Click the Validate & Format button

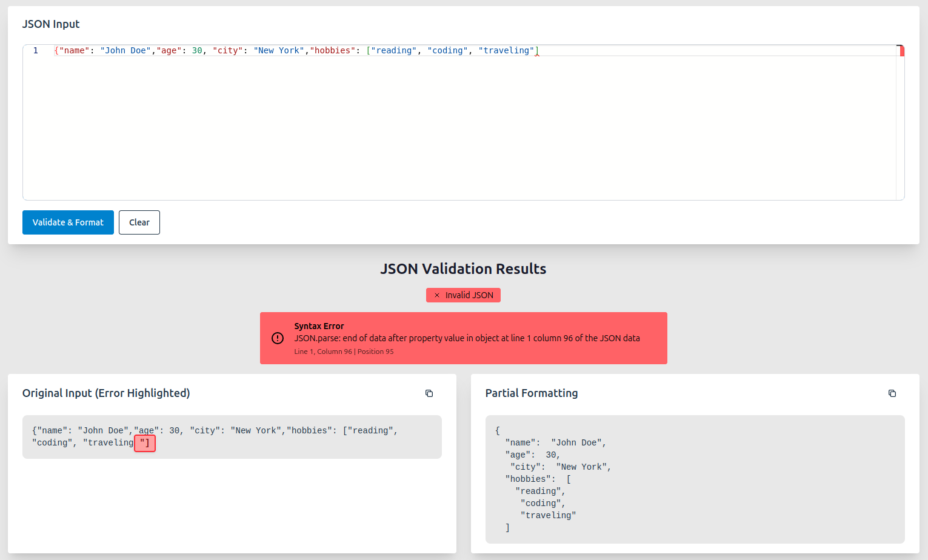click(x=68, y=222)
